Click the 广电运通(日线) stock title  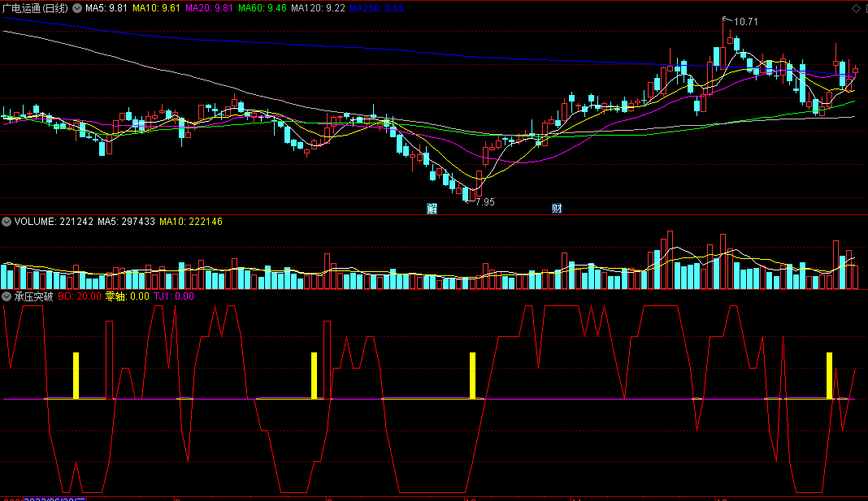click(36, 8)
